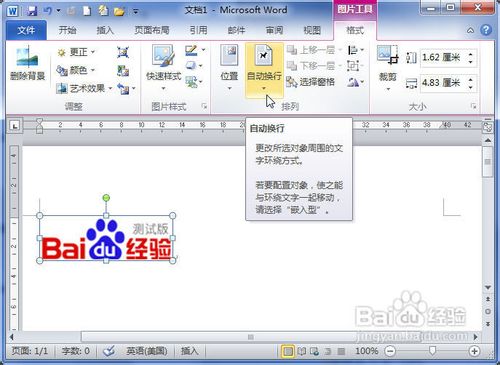Expand the Artistic Effects (艺术效果) dropdown
The width and height of the screenshot is (500, 365).
(110, 89)
